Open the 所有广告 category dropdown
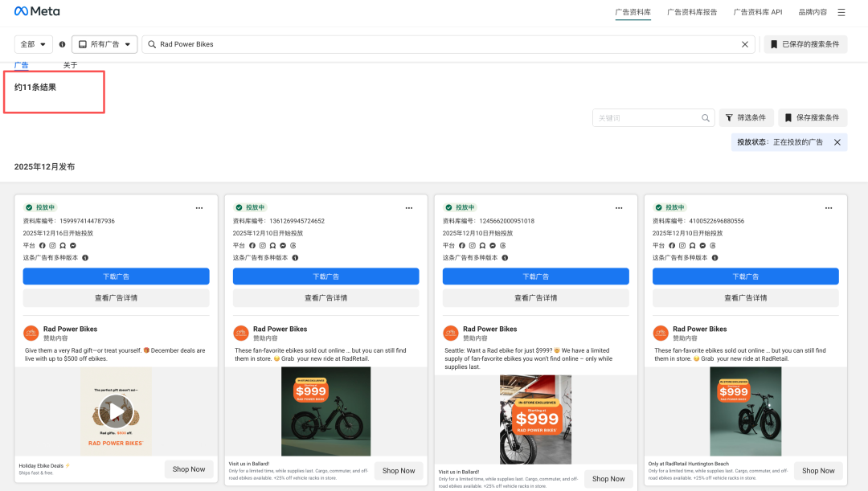The width and height of the screenshot is (868, 491). click(x=104, y=44)
